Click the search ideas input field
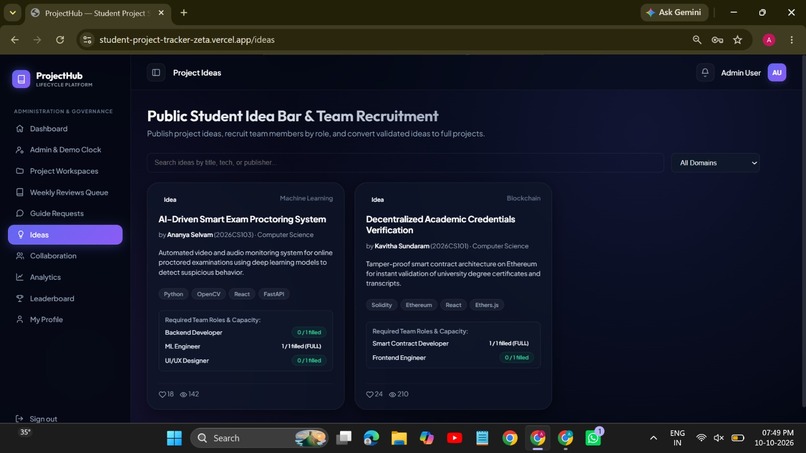This screenshot has width=806, height=453. pos(405,162)
